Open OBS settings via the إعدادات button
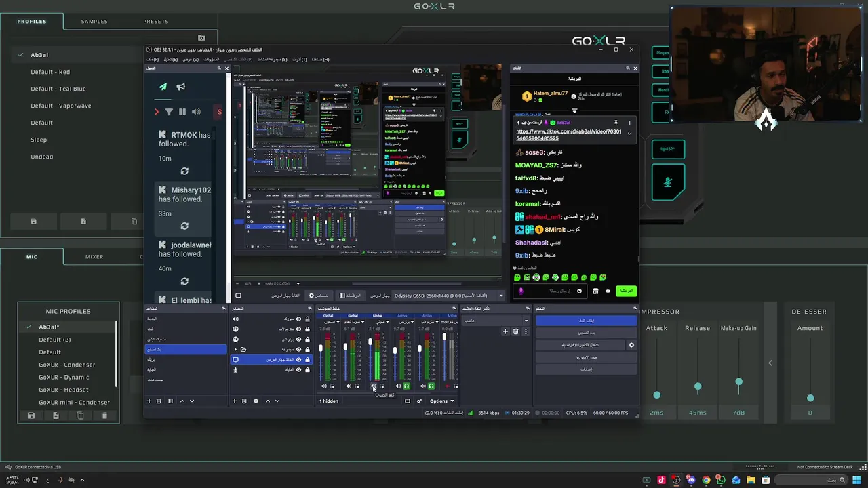This screenshot has width=868, height=488. (587, 369)
